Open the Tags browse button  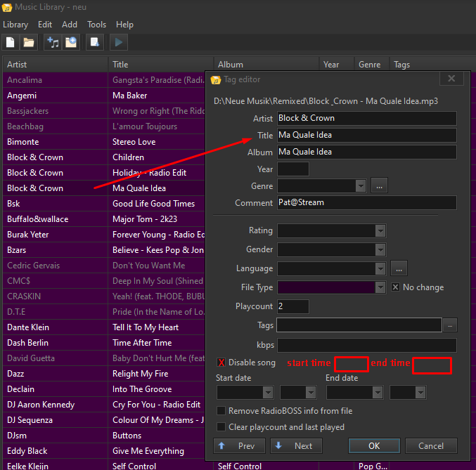(x=450, y=325)
